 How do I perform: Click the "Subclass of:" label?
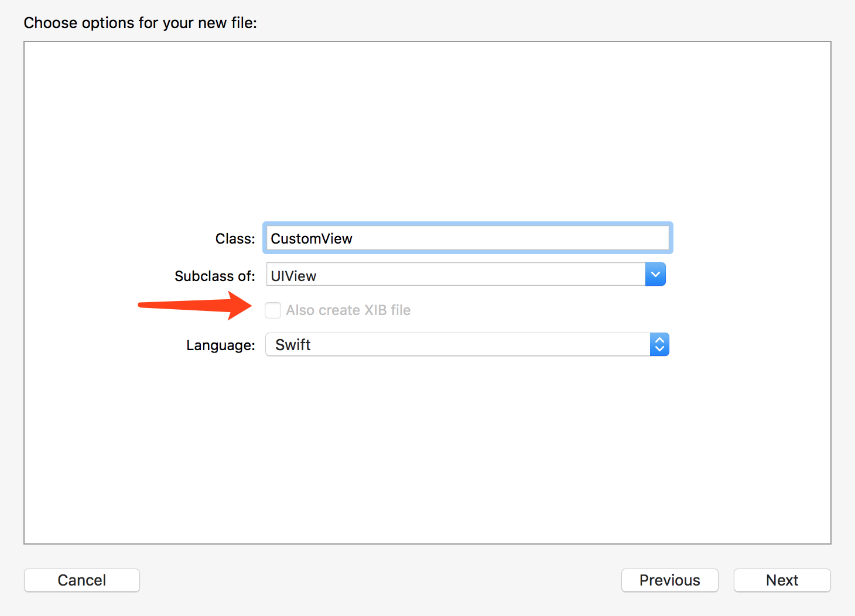[x=214, y=276]
